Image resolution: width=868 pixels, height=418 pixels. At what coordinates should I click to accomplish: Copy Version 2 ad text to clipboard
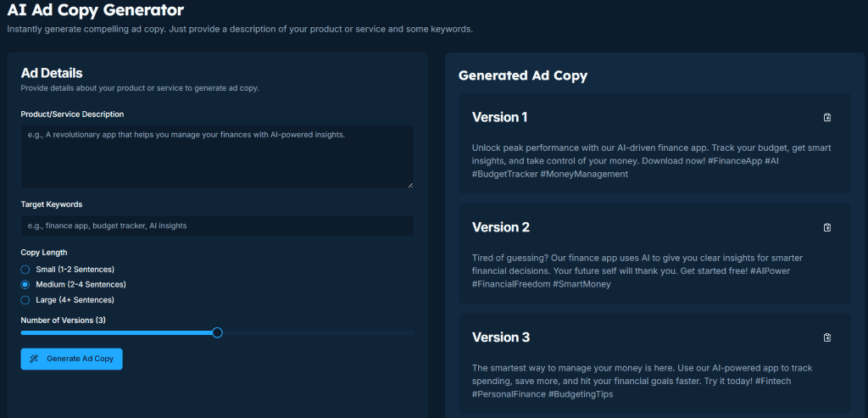tap(827, 227)
